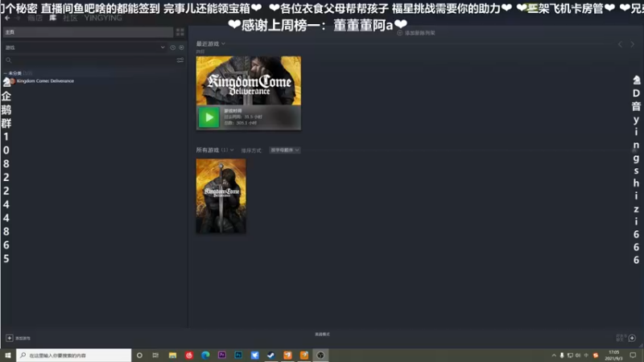The image size is (644, 362).
Task: Go forward using the Steam forward arrow
Action: click(18, 18)
